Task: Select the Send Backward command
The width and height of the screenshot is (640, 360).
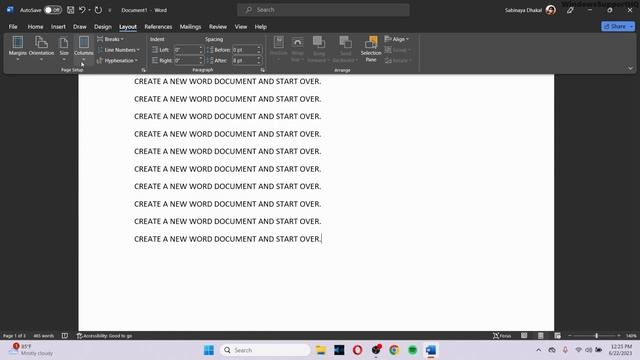Action: pyautogui.click(x=345, y=49)
